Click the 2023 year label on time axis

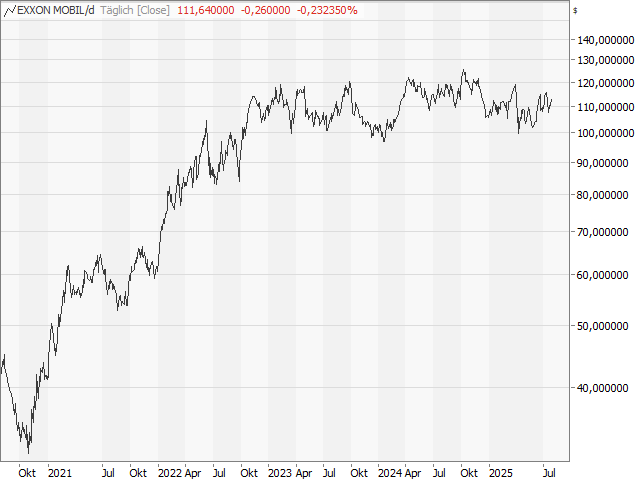[280, 473]
